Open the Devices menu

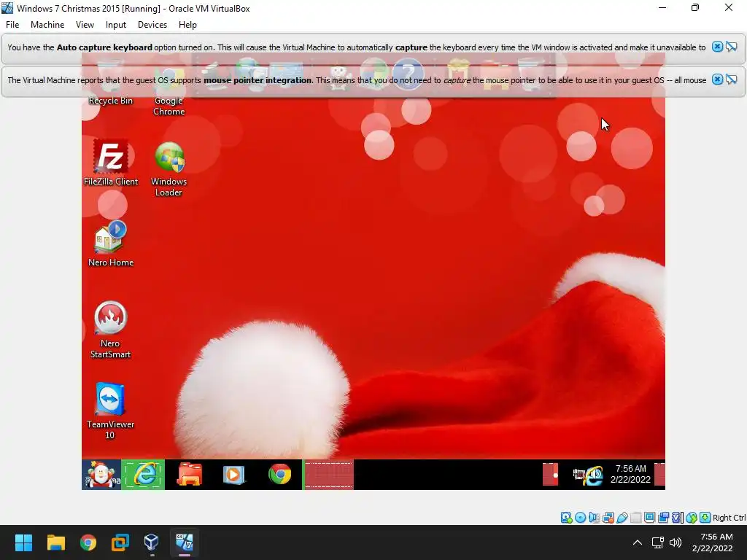pyautogui.click(x=152, y=25)
